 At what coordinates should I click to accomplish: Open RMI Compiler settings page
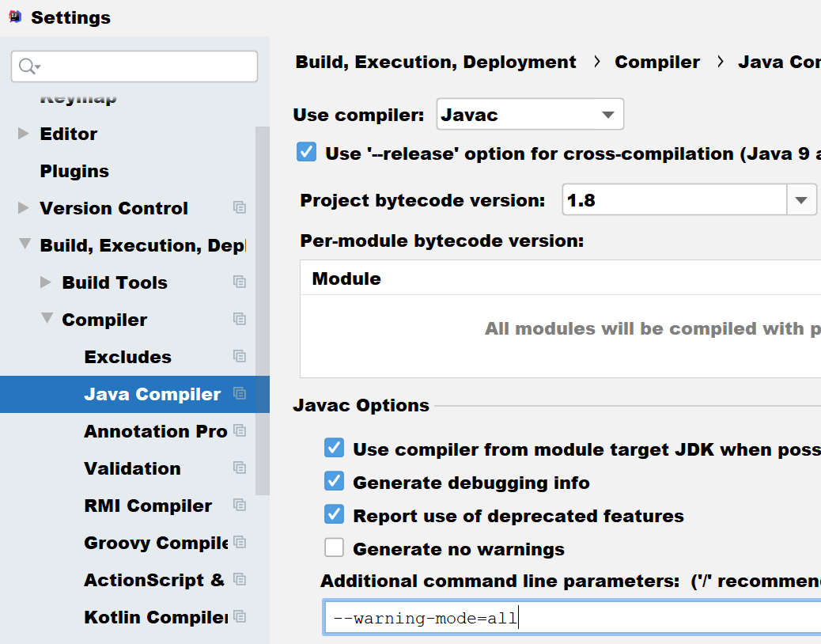[148, 506]
